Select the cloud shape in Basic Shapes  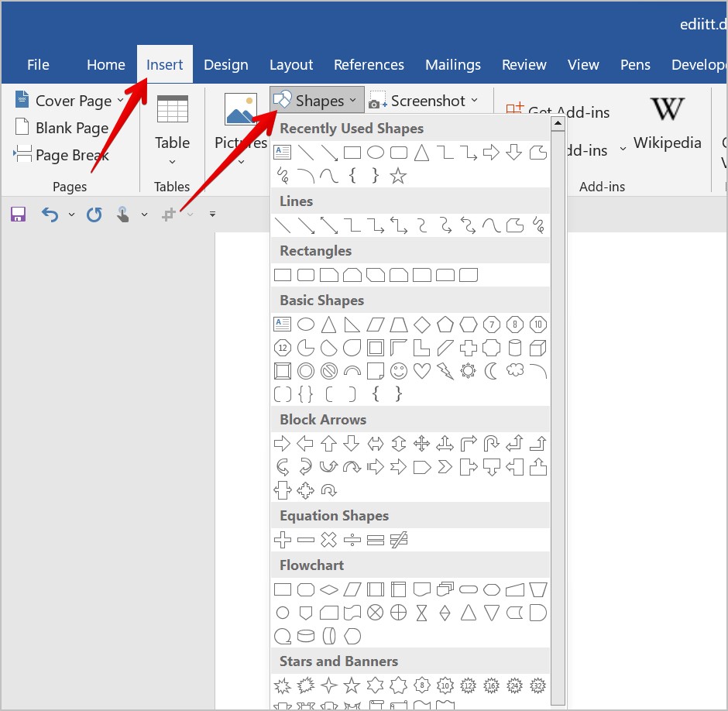514,371
